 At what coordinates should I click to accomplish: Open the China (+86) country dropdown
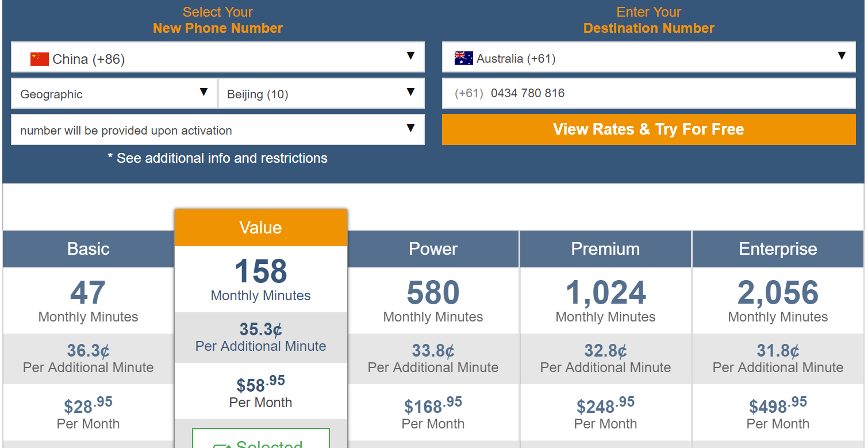(218, 57)
